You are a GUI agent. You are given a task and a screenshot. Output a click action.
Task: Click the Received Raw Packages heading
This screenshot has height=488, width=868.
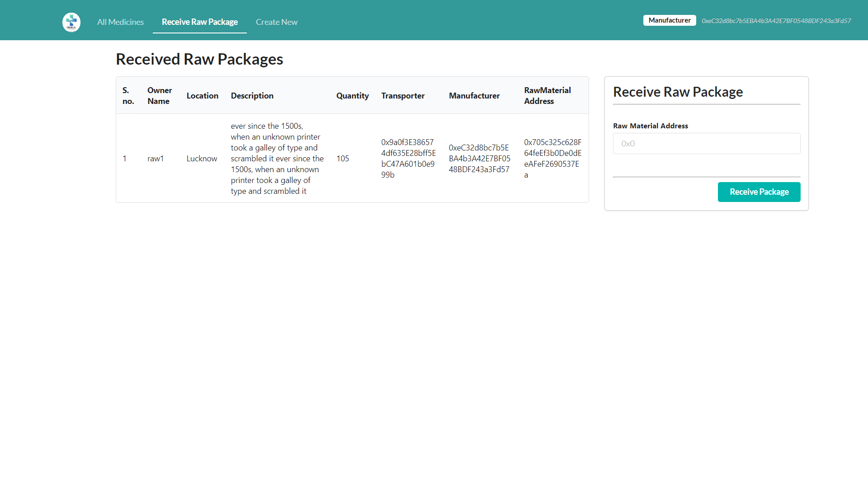click(x=199, y=59)
